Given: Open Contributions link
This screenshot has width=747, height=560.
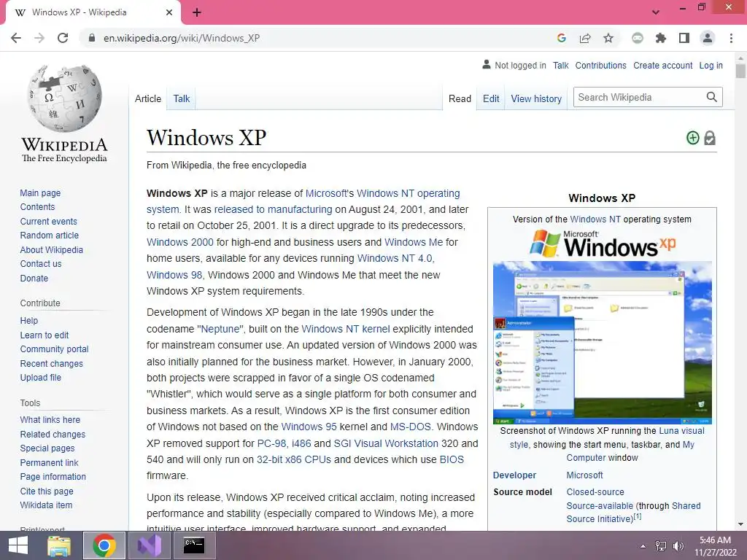Looking at the screenshot, I should tap(601, 65).
